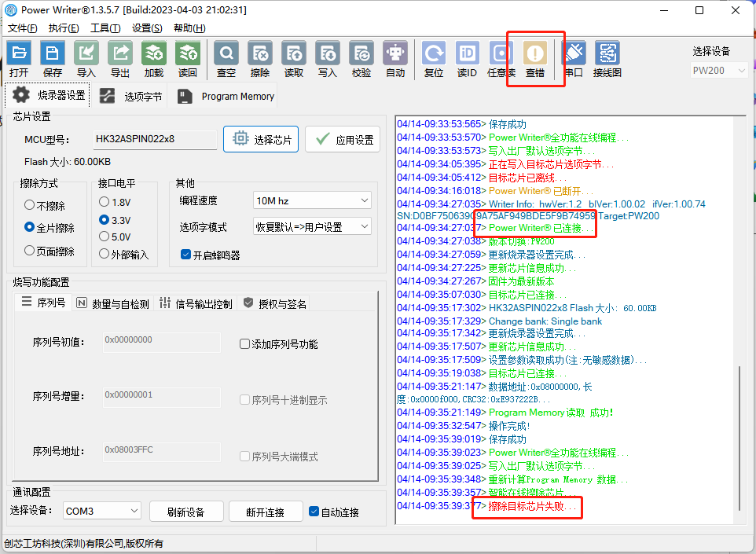Click the 读ID toolbar icon

[467, 59]
